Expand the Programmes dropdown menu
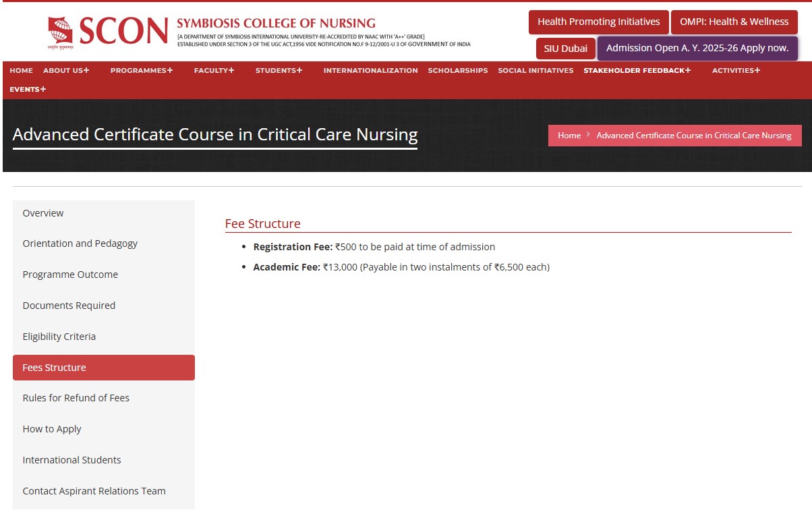The width and height of the screenshot is (812, 516). pos(142,70)
